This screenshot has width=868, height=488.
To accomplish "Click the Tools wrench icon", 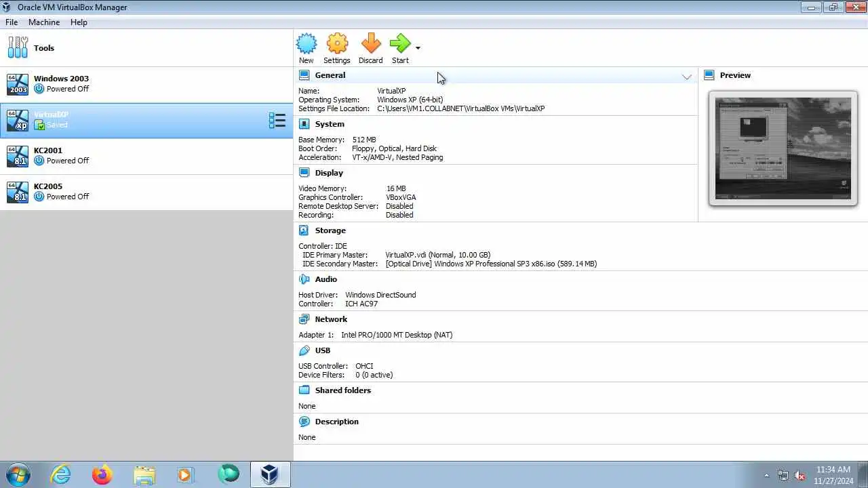I will pyautogui.click(x=18, y=47).
